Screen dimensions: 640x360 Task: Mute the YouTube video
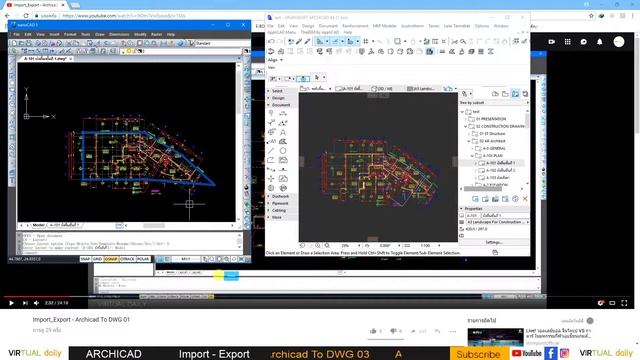point(36,303)
